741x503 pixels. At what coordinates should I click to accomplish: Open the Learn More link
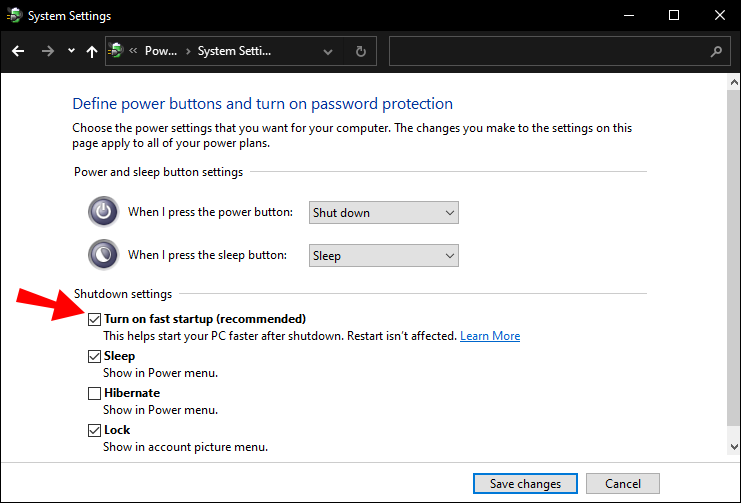click(x=490, y=336)
